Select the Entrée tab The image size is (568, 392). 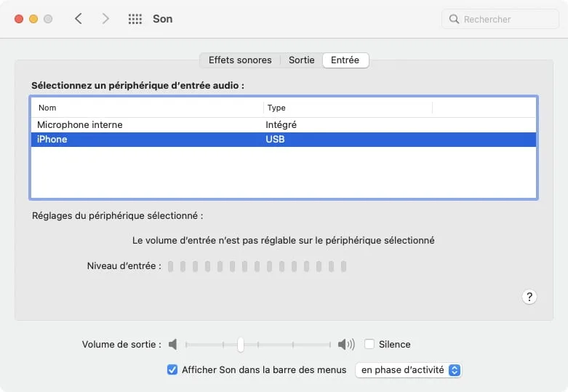click(345, 60)
